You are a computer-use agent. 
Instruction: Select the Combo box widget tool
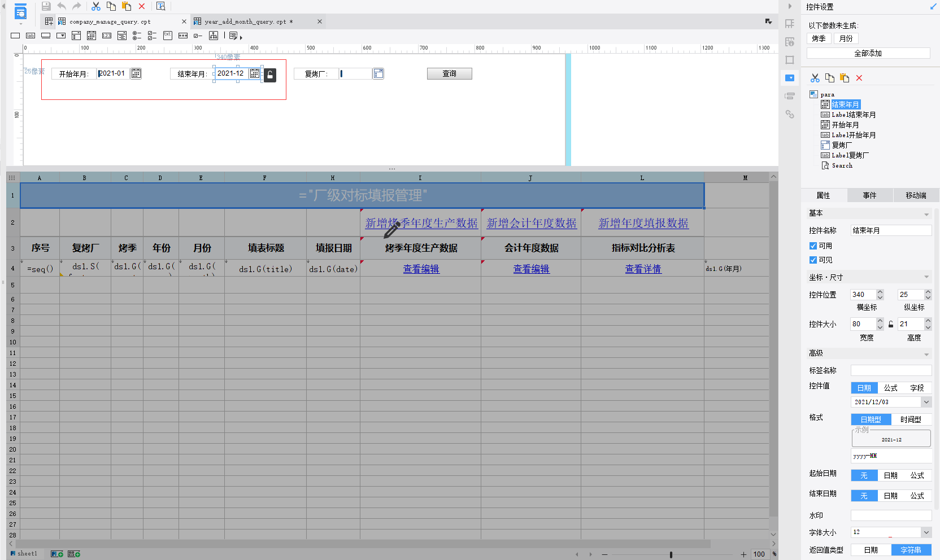[x=61, y=36]
